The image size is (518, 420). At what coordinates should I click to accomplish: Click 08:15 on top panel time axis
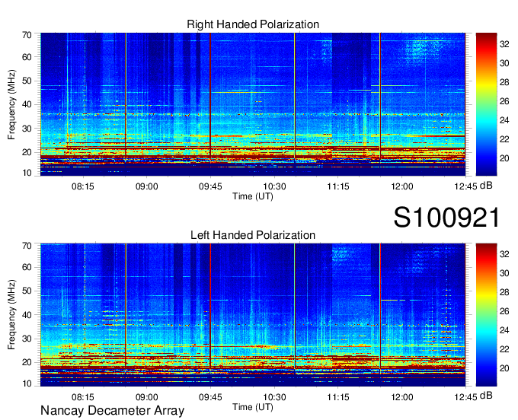coord(83,186)
